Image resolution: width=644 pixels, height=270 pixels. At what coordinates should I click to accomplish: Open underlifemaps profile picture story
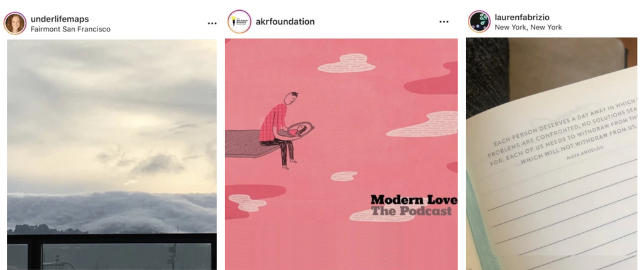pos(15,23)
